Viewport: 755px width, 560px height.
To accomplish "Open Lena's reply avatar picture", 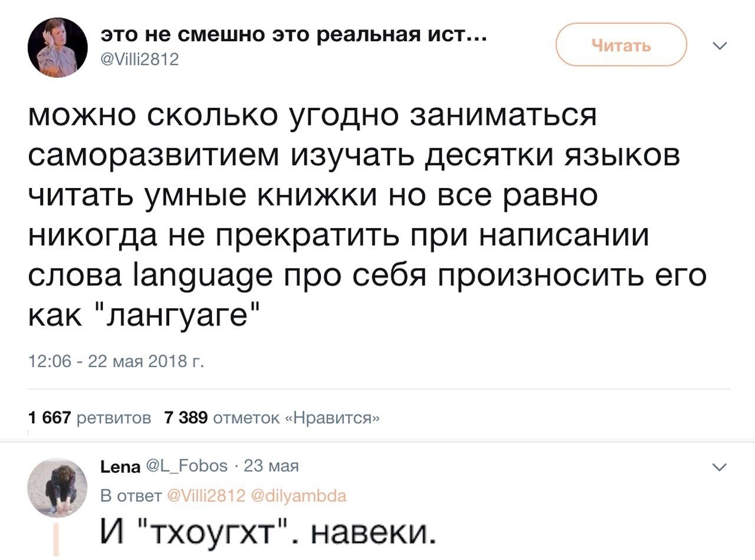I will pyautogui.click(x=58, y=487).
